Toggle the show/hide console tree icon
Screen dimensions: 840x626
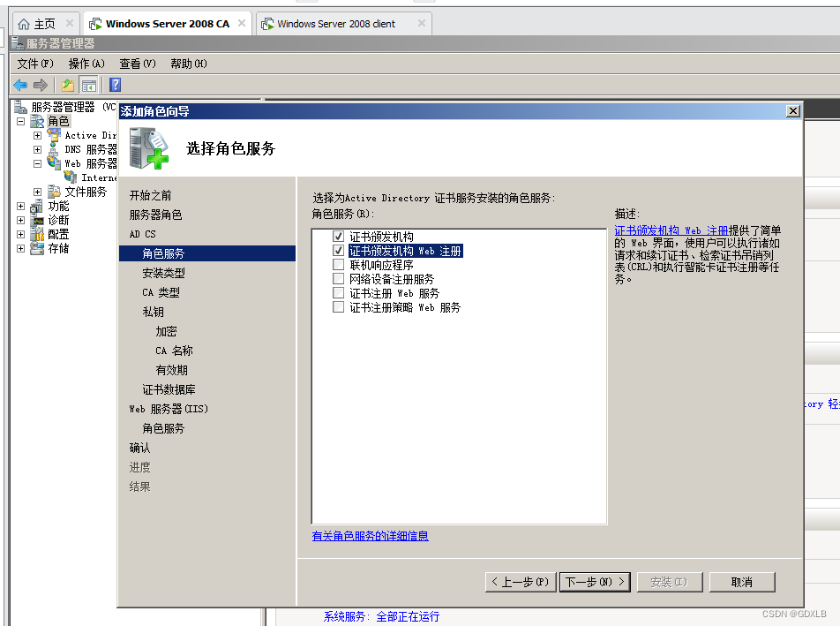click(x=89, y=85)
